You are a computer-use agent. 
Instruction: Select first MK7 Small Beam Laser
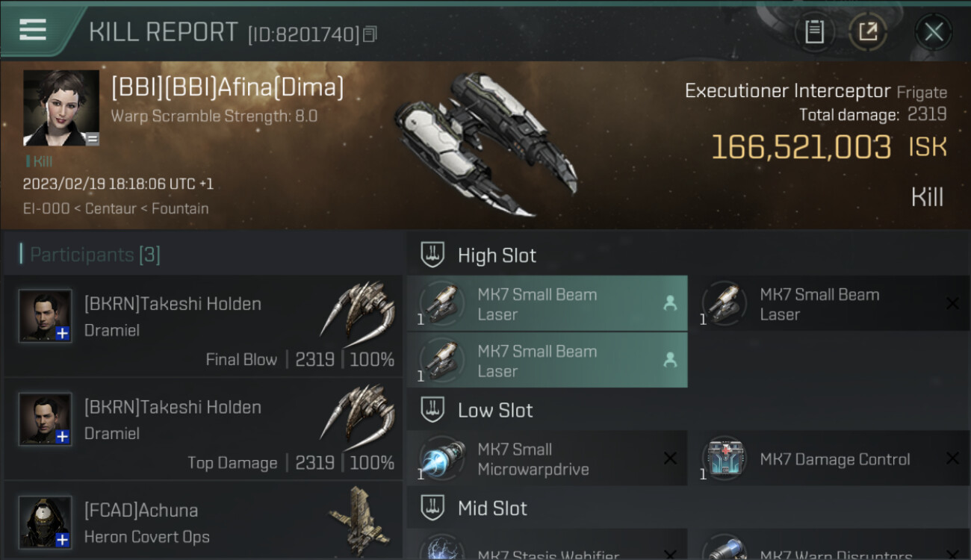click(x=547, y=304)
